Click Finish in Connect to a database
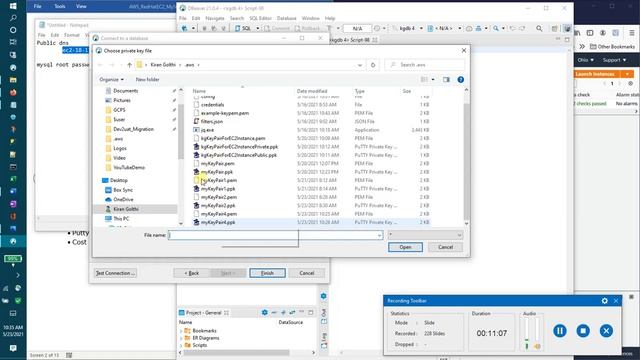This screenshot has height=360, width=640. pyautogui.click(x=267, y=273)
